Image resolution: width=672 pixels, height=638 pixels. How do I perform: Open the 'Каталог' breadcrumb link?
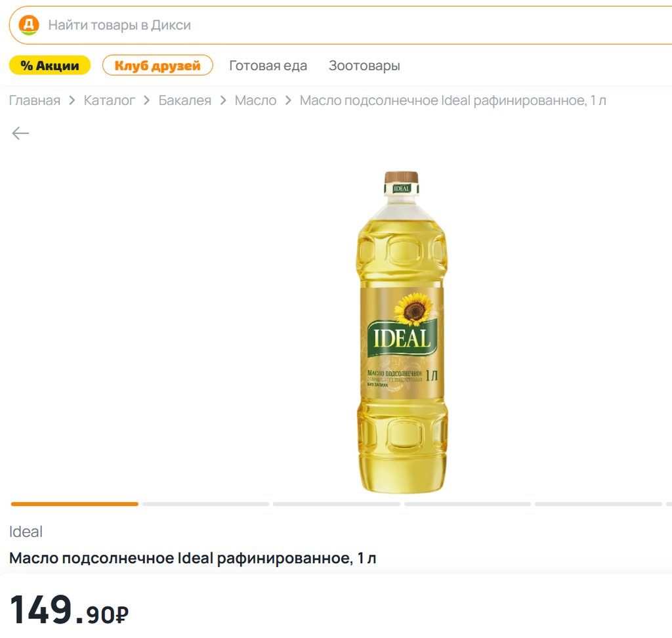[x=110, y=100]
